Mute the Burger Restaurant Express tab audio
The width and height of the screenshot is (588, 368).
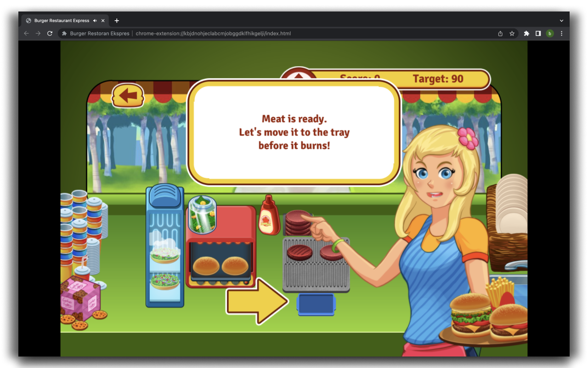[95, 20]
